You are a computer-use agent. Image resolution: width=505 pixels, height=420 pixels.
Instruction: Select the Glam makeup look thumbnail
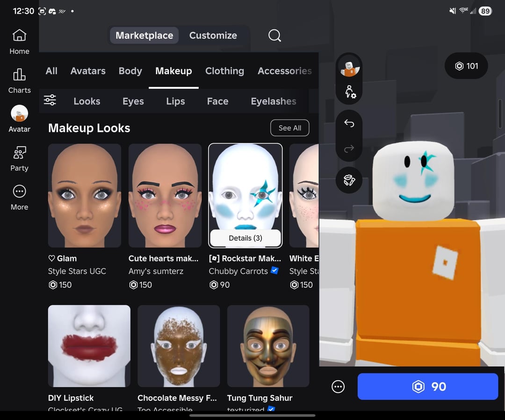click(85, 195)
